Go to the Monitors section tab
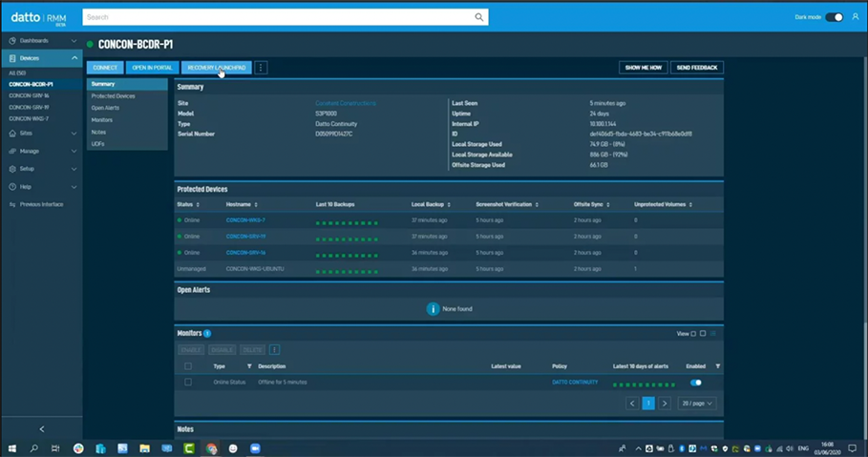The width and height of the screenshot is (868, 457). (x=102, y=120)
